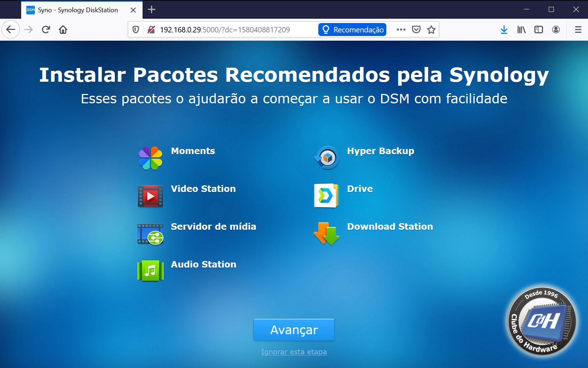Open the Firefox account avatar icon
The image size is (588, 368).
click(x=556, y=30)
